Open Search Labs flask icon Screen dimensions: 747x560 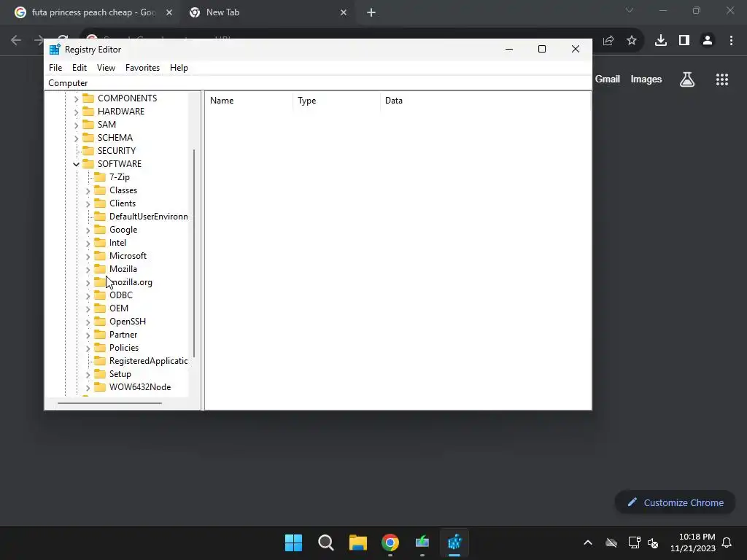pos(687,79)
